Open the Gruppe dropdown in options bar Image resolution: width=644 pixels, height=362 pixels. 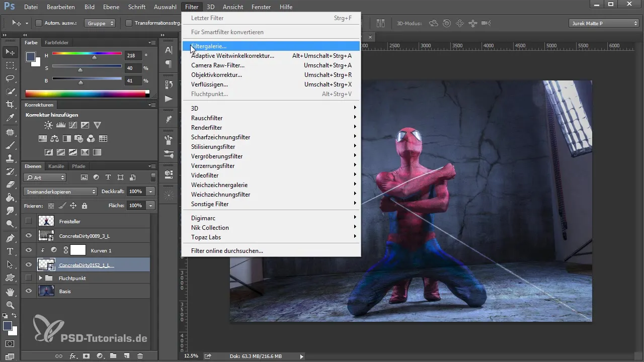[100, 23]
